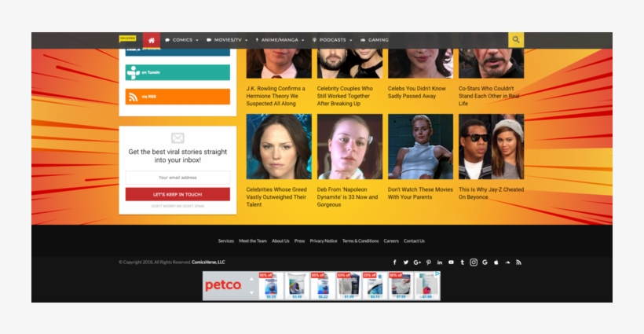This screenshot has width=644, height=334.
Task: Open the Terms & Conditions footer link
Action: pos(360,240)
